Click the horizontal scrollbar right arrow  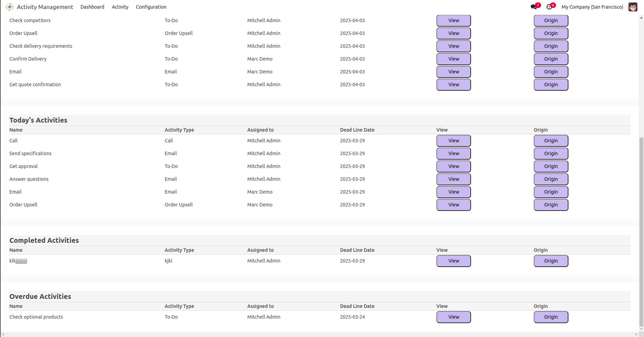tap(636, 335)
